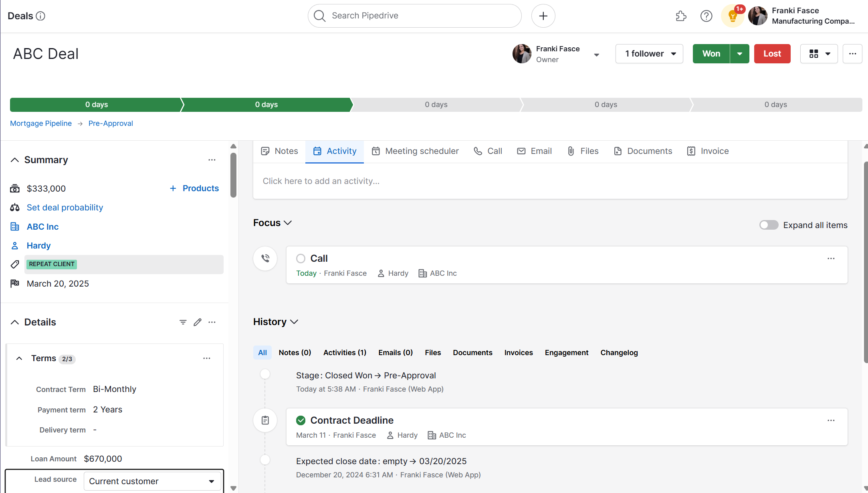Open the marketplace puzzle icon
Image resolution: width=868 pixels, height=493 pixels.
pos(681,16)
